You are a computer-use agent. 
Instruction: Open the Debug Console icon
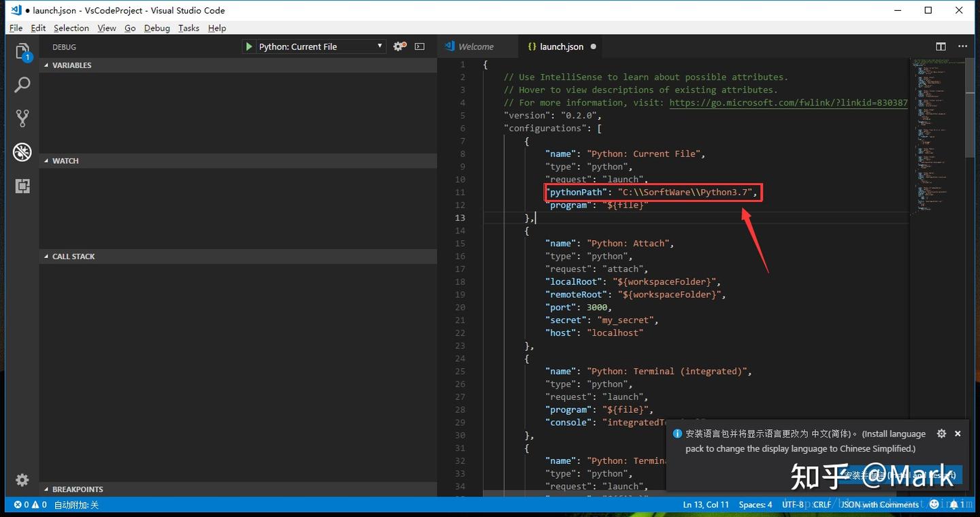[x=419, y=46]
